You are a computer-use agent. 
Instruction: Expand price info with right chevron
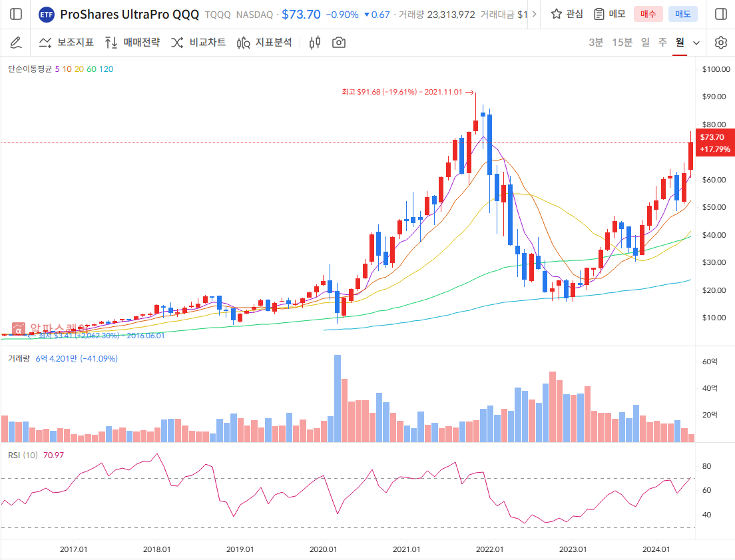(x=534, y=15)
